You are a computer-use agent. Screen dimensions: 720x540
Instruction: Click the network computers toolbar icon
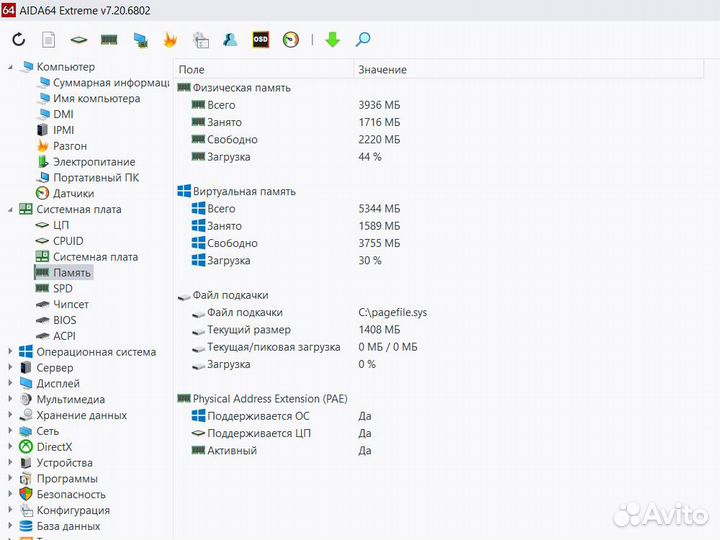coord(141,40)
